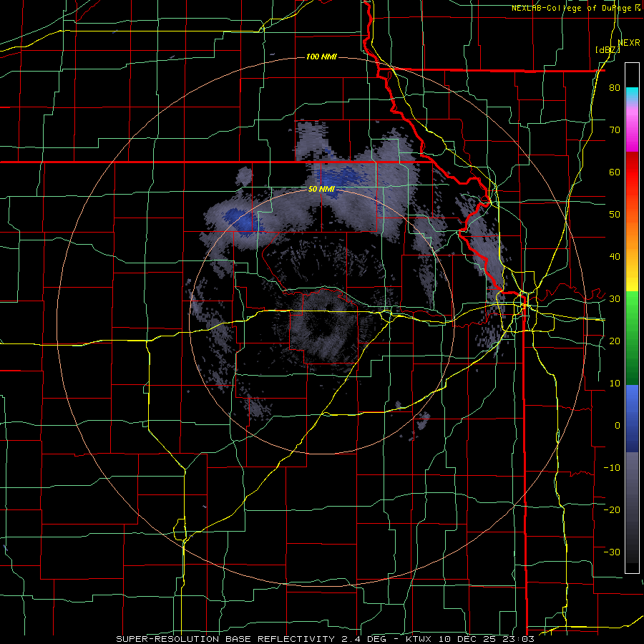Select the 30 value on dBZ scale

click(615, 299)
